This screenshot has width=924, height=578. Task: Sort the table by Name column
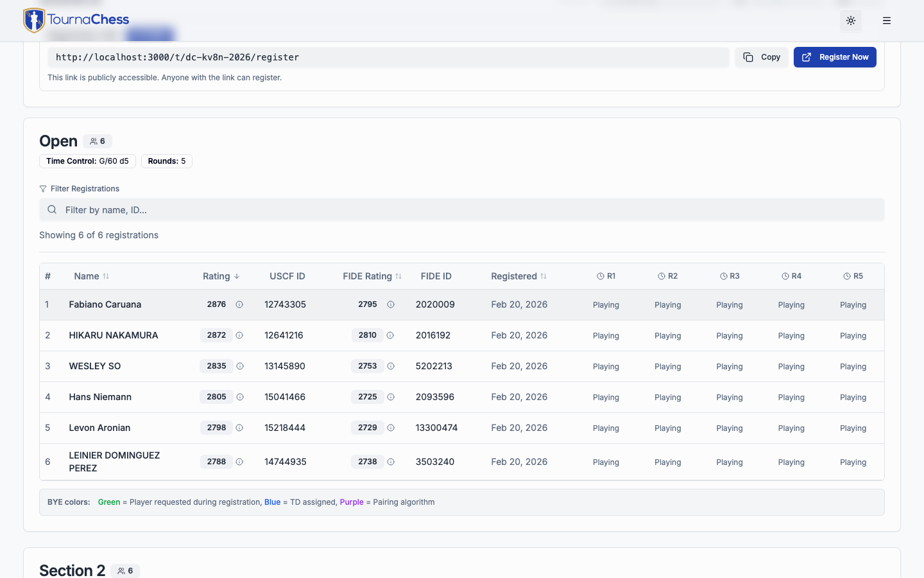tap(91, 276)
